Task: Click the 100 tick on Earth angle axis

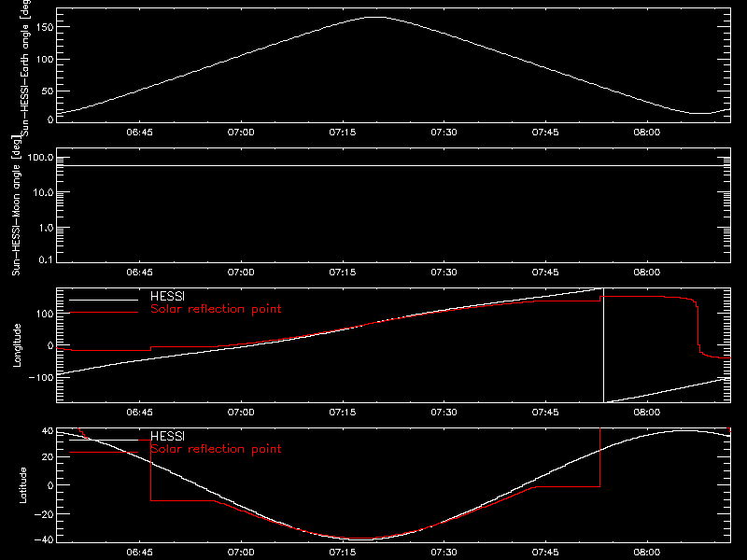Action: [x=45, y=60]
